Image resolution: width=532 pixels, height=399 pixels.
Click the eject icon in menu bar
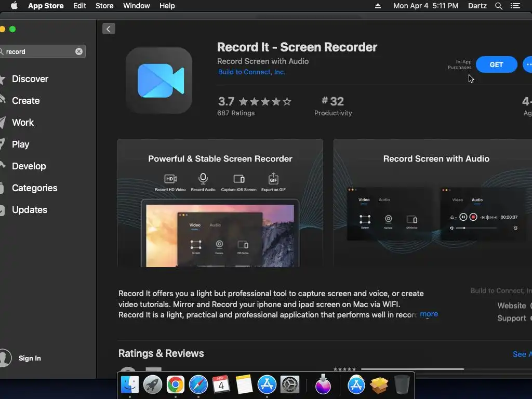click(378, 6)
